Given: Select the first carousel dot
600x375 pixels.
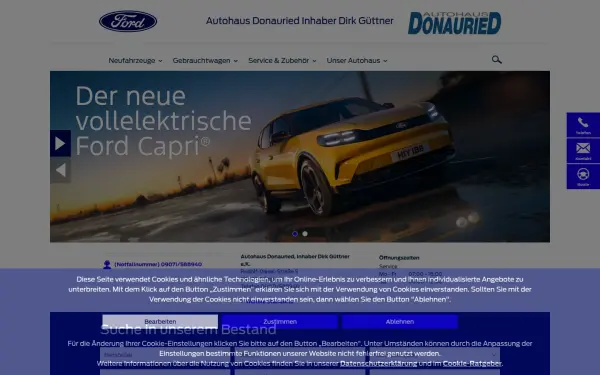Looking at the screenshot, I should coord(295,234).
